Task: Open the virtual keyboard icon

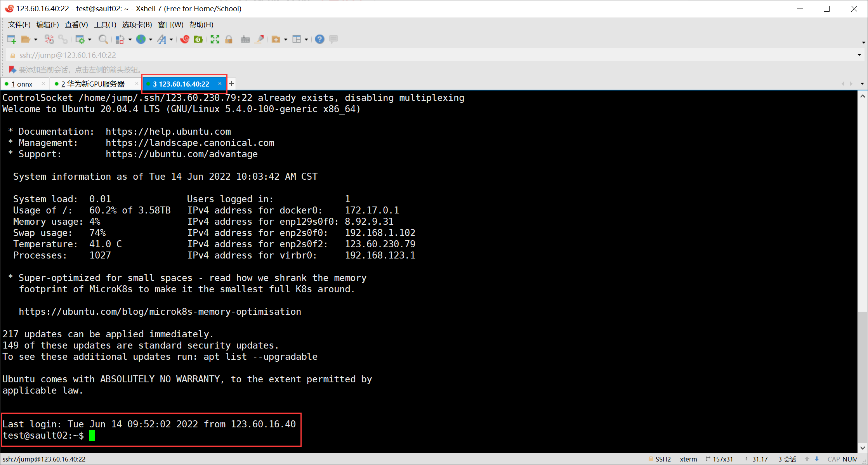Action: (245, 39)
